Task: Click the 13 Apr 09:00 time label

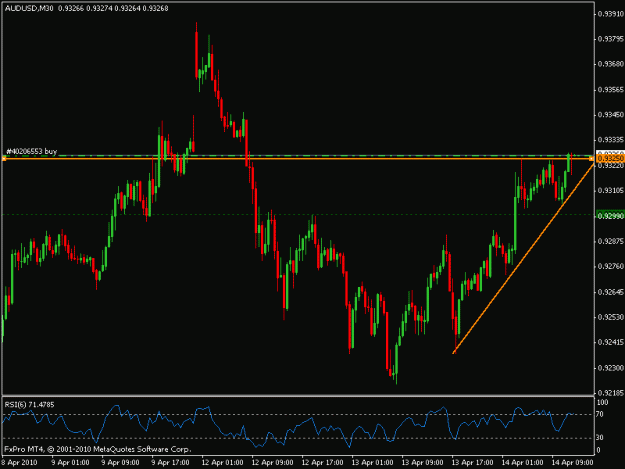Action: tap(423, 463)
